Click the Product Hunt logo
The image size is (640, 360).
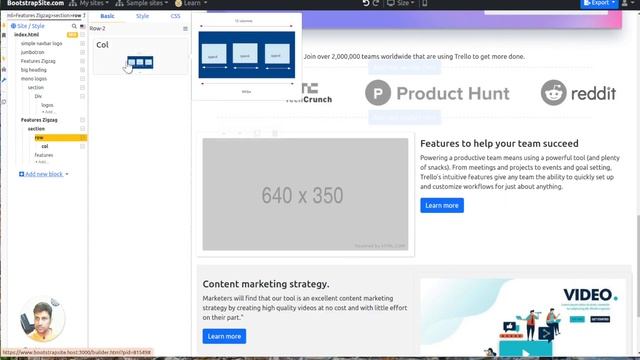click(437, 93)
